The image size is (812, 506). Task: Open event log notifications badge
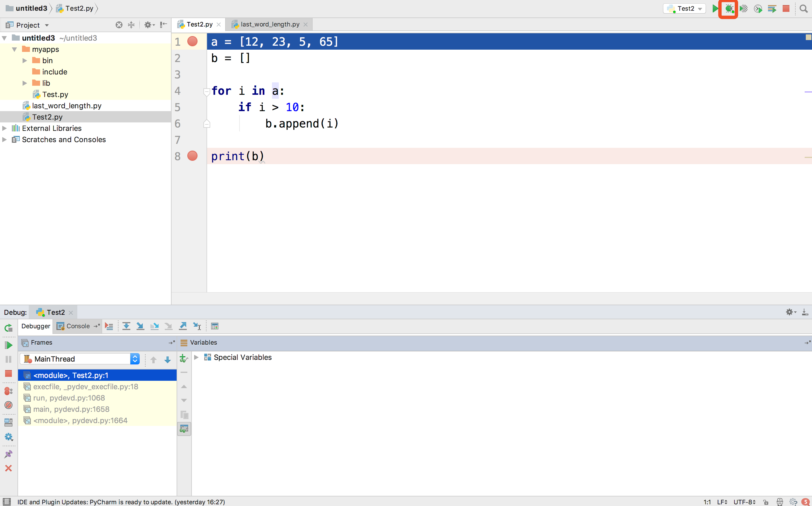pyautogui.click(x=806, y=502)
